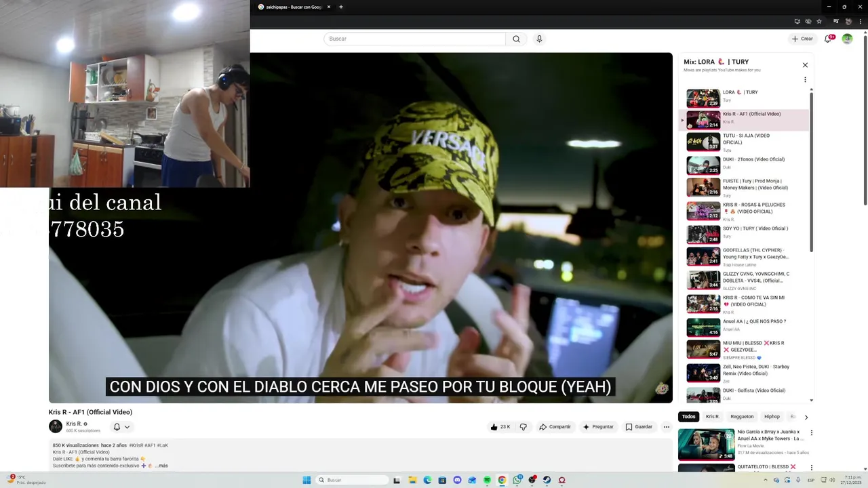Open Chrome three-dot menu
Screen dimensions: 868x488
[x=861, y=21]
